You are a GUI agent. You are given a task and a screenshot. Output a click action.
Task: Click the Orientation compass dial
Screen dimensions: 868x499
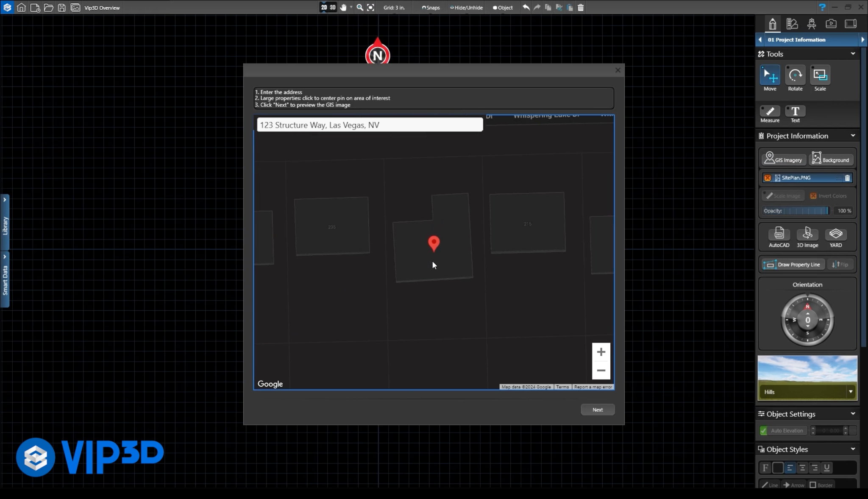click(807, 320)
